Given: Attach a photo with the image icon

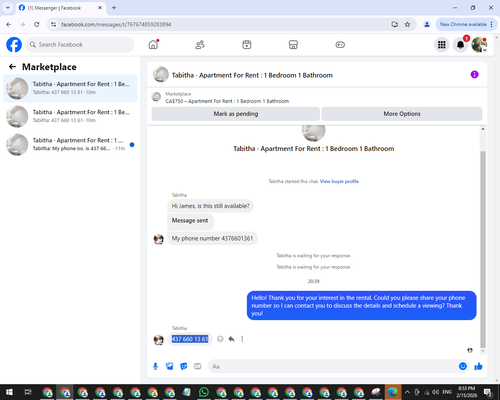Looking at the screenshot, I should pyautogui.click(x=170, y=367).
